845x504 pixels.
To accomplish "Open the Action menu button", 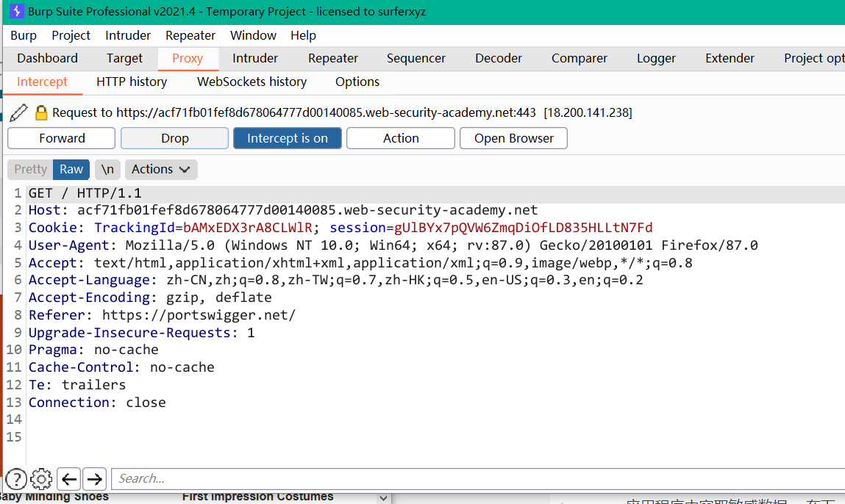I will click(400, 138).
